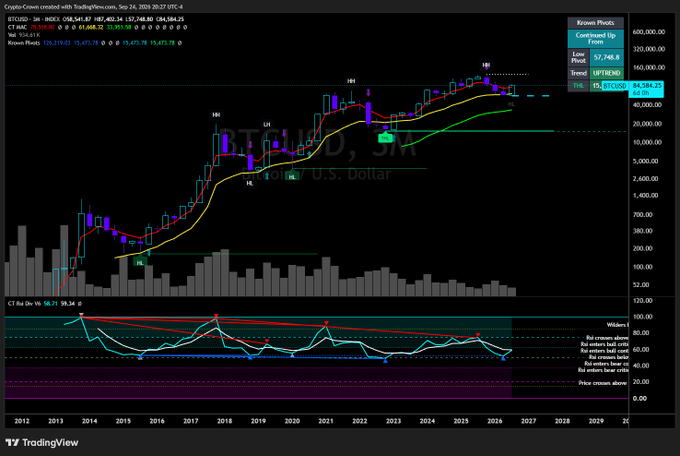Click the blue RSI triangle marker near 2023
Screen dimensions: 680x456
coord(385,361)
